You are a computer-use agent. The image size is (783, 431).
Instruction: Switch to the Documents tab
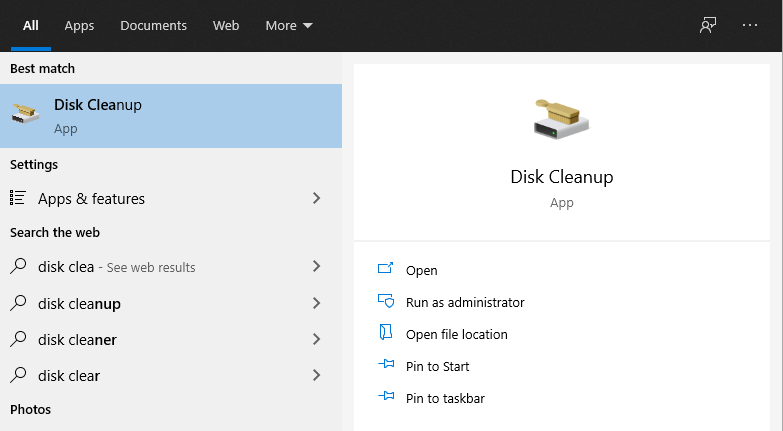(153, 25)
